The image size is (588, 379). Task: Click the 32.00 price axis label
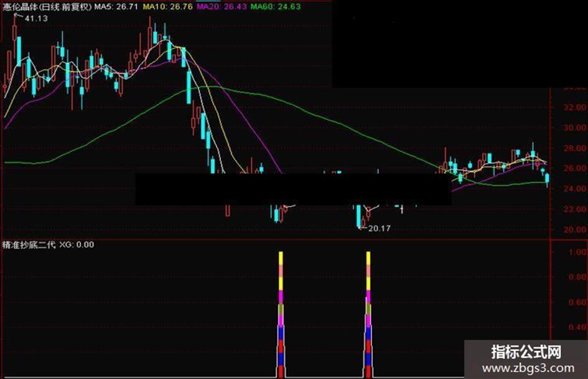click(575, 107)
